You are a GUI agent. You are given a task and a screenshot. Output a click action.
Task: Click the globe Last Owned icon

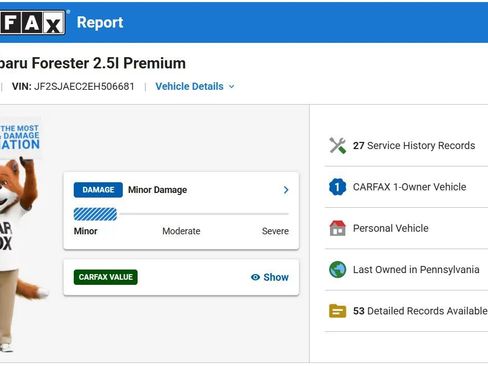337,269
